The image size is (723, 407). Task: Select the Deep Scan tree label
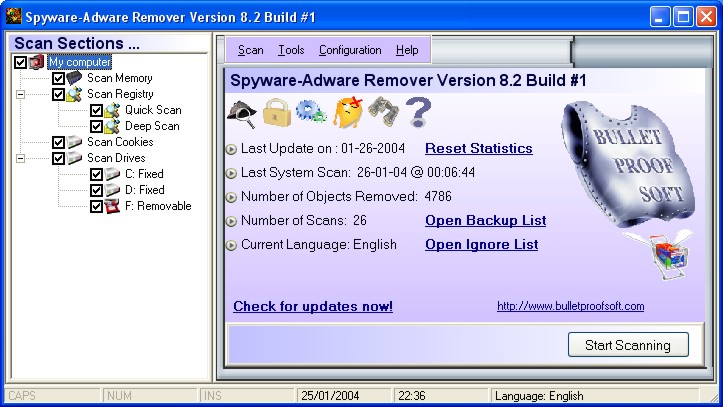pyautogui.click(x=152, y=126)
